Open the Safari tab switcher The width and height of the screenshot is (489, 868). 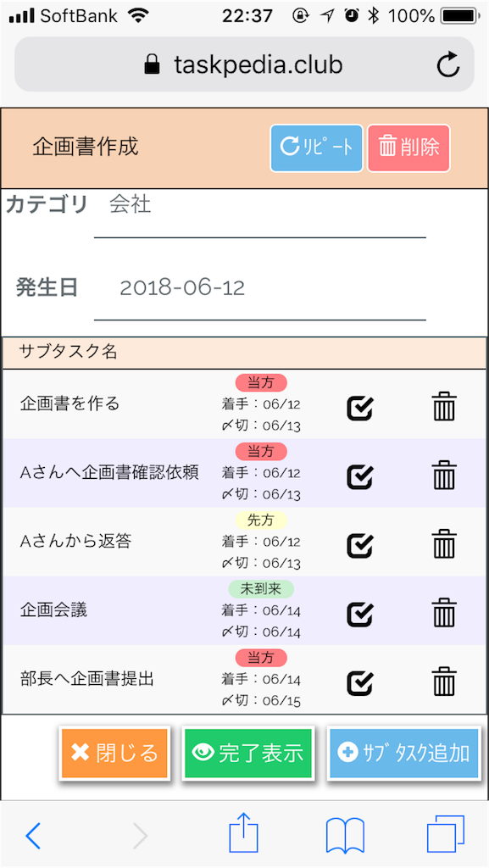coord(440,835)
